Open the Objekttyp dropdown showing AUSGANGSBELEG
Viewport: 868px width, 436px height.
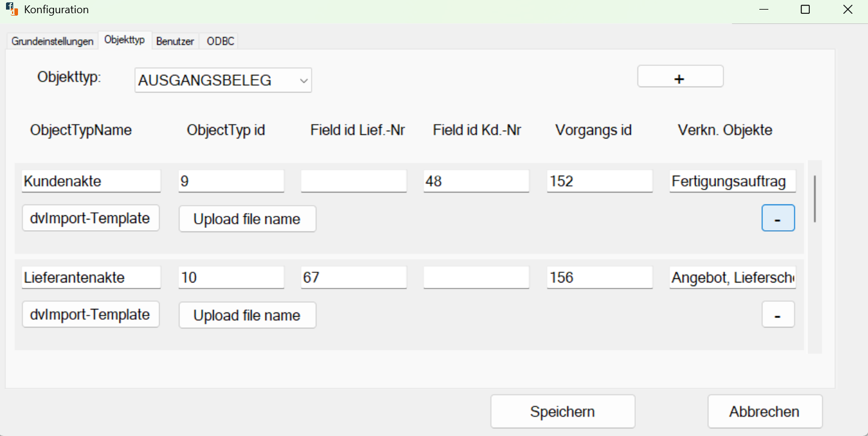coord(304,80)
